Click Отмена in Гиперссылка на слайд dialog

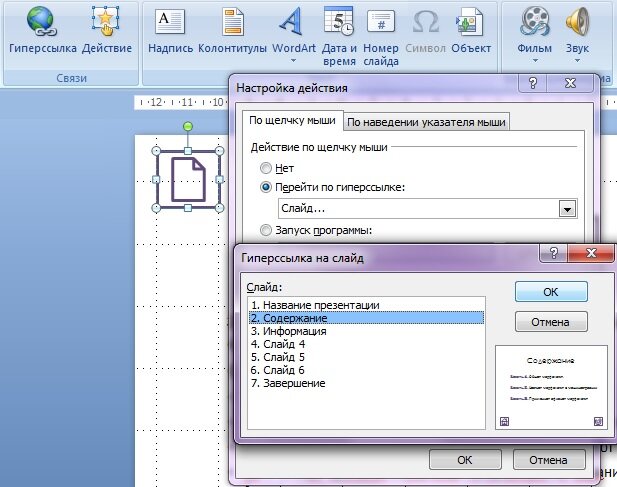(x=551, y=322)
